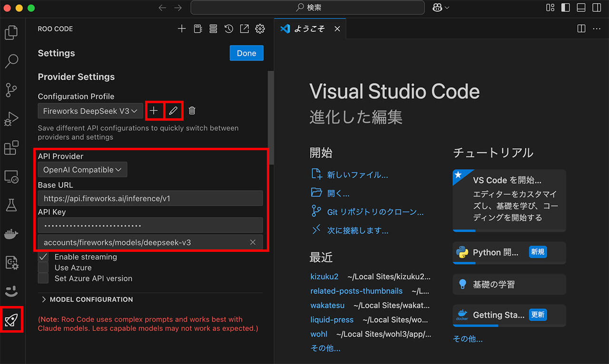Open the Fireworks DeepSeek V3 profile dropdown

(90, 111)
